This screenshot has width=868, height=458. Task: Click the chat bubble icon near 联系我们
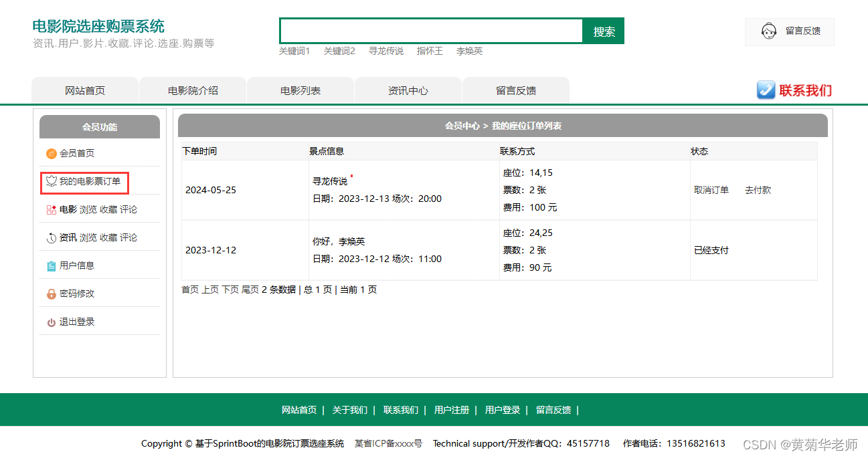[x=765, y=90]
